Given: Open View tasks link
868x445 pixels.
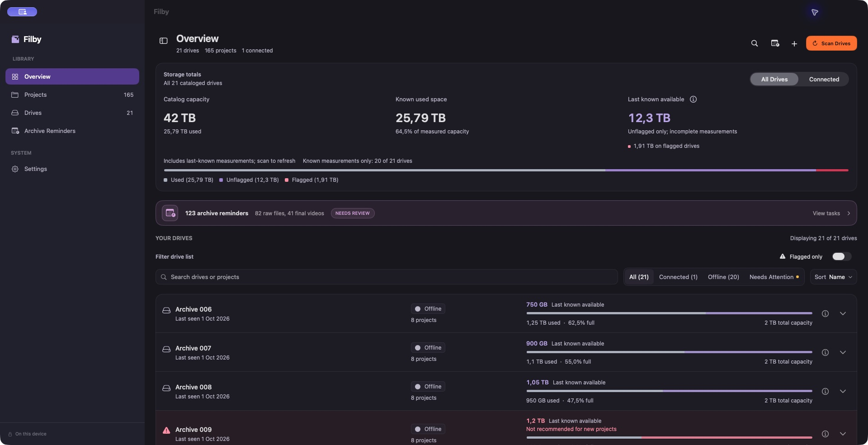Looking at the screenshot, I should (826, 213).
